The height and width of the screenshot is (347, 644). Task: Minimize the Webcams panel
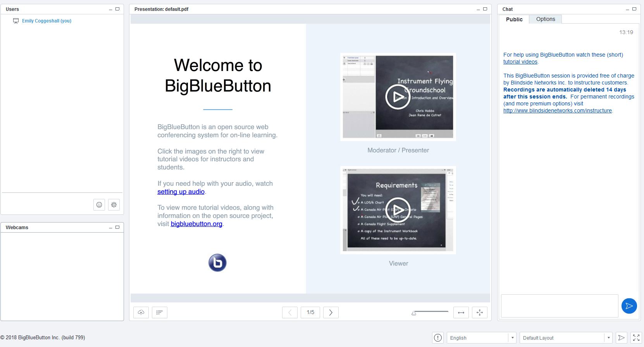point(111,228)
